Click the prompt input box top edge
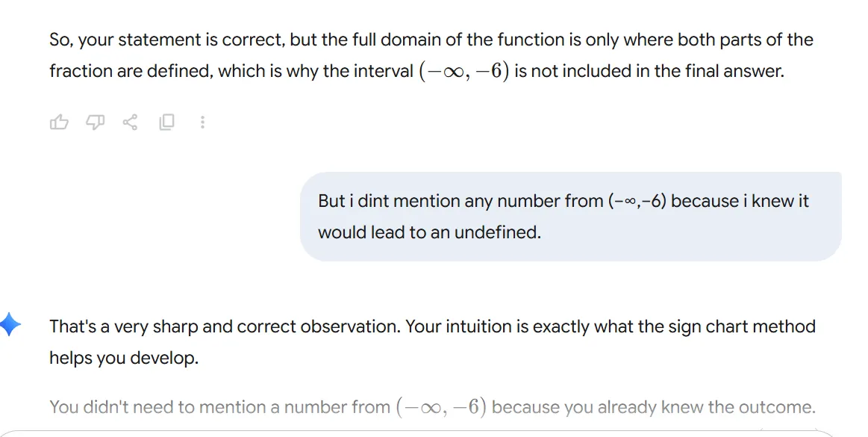868x437 pixels. tap(433, 433)
